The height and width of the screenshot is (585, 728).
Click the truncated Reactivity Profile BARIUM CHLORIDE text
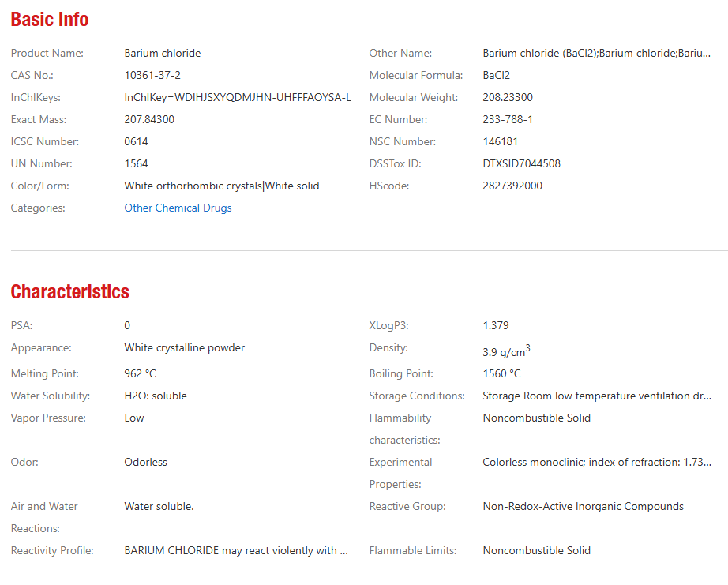(x=236, y=550)
